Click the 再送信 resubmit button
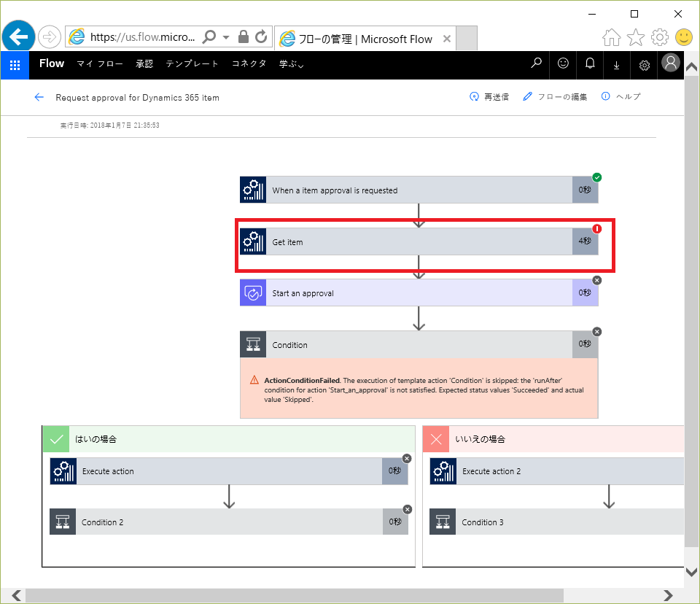This screenshot has width=700, height=604. pos(489,96)
